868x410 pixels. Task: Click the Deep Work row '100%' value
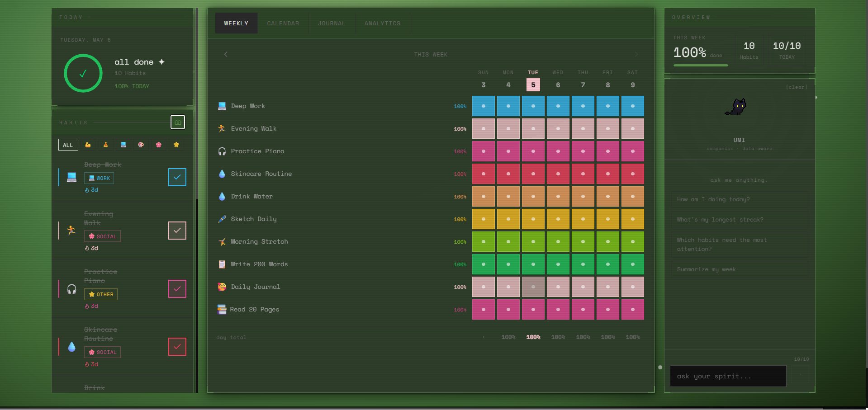point(460,106)
